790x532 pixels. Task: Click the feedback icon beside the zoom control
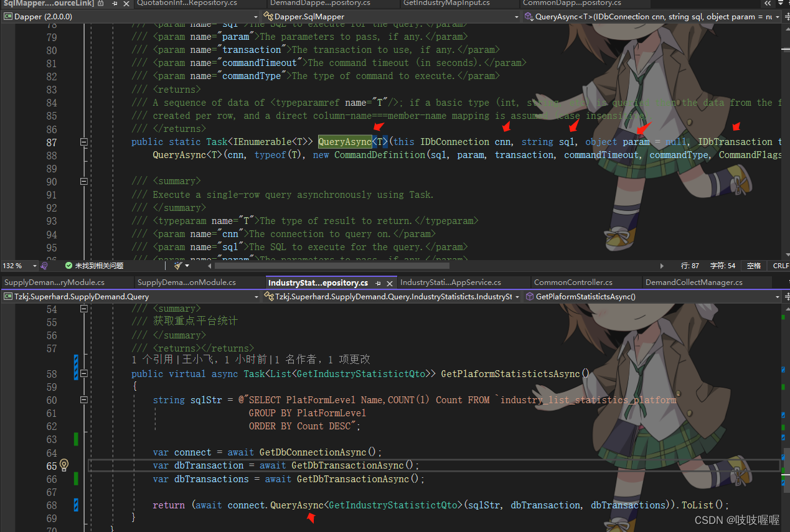(x=44, y=266)
